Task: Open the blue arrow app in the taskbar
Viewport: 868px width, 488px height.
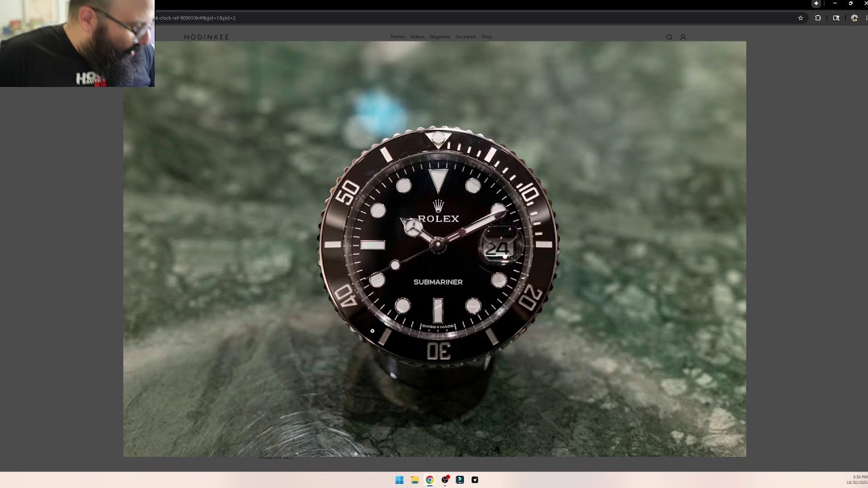Action: click(x=460, y=480)
